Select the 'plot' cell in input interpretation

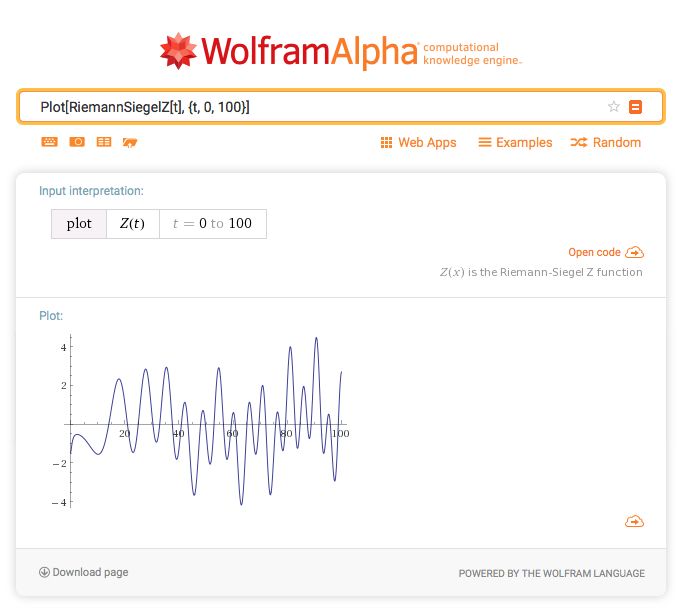click(79, 224)
